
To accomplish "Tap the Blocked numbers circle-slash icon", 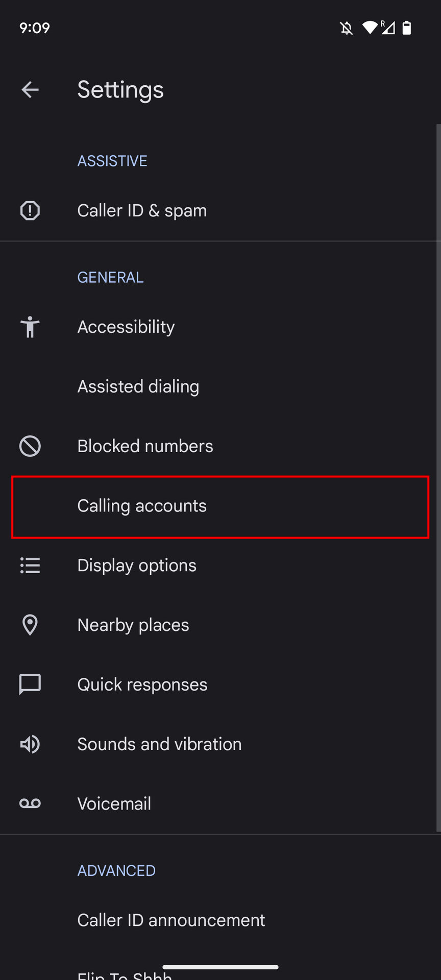I will click(x=30, y=446).
